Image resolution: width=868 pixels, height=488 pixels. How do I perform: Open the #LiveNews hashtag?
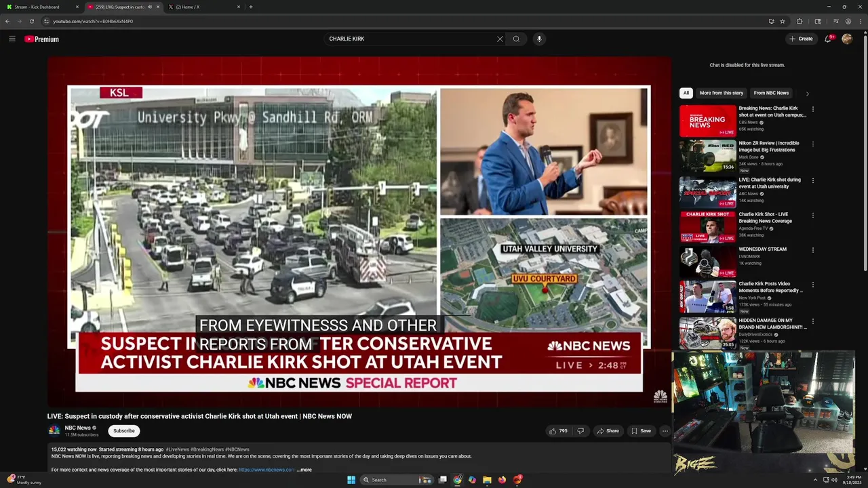tap(177, 449)
